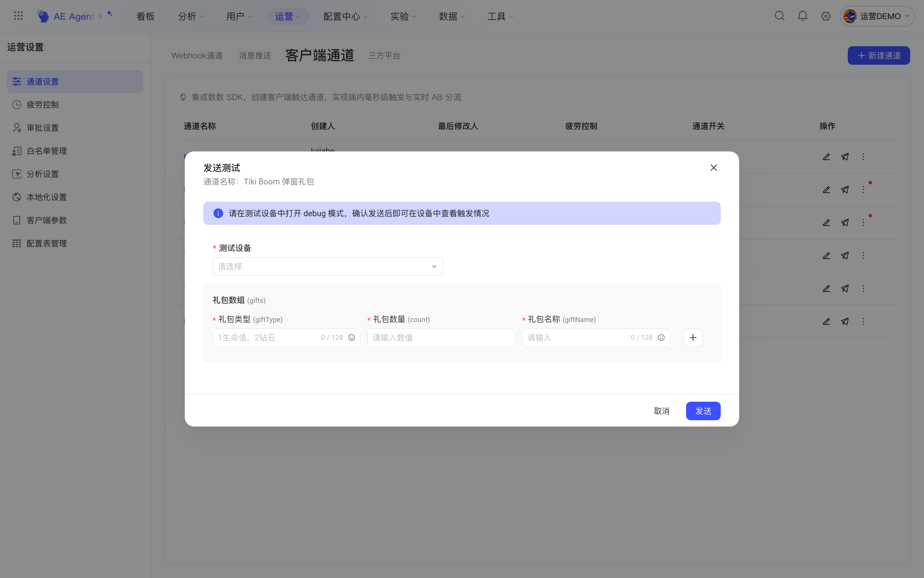The width and height of the screenshot is (924, 578).
Task: Click the send test paper-plane icon in the last row
Action: click(845, 321)
